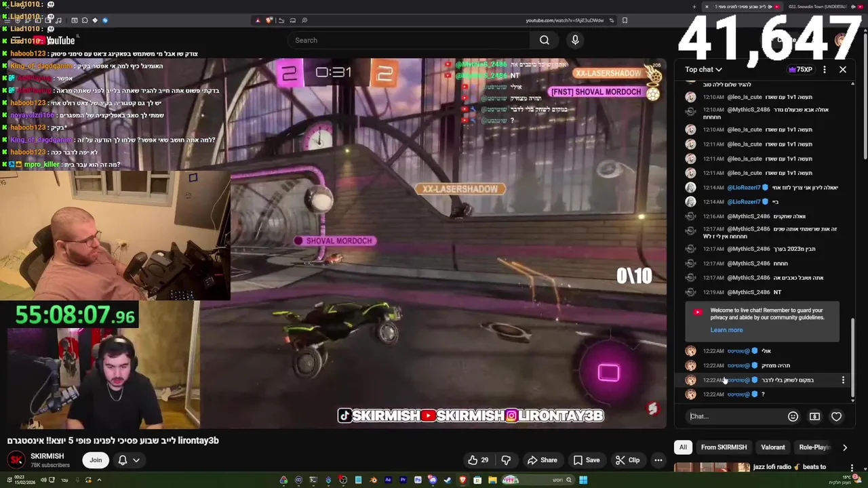The height and width of the screenshot is (488, 868).
Task: Open the SKIRMISH channel name link
Action: (47, 456)
